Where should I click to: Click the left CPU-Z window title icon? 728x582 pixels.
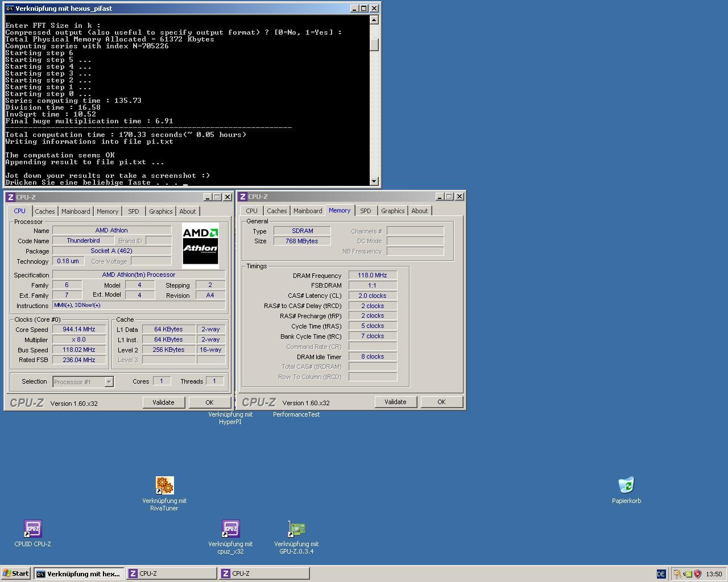pyautogui.click(x=10, y=197)
